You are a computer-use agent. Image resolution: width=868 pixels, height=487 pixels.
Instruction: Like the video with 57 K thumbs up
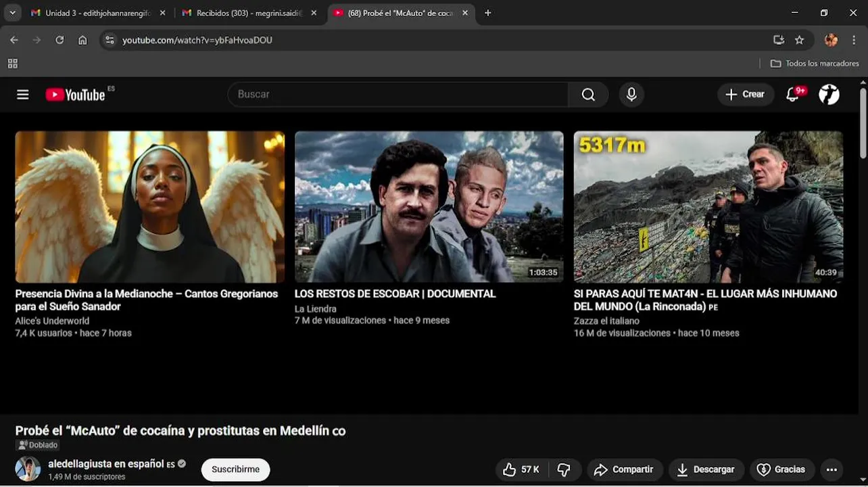[521, 469]
